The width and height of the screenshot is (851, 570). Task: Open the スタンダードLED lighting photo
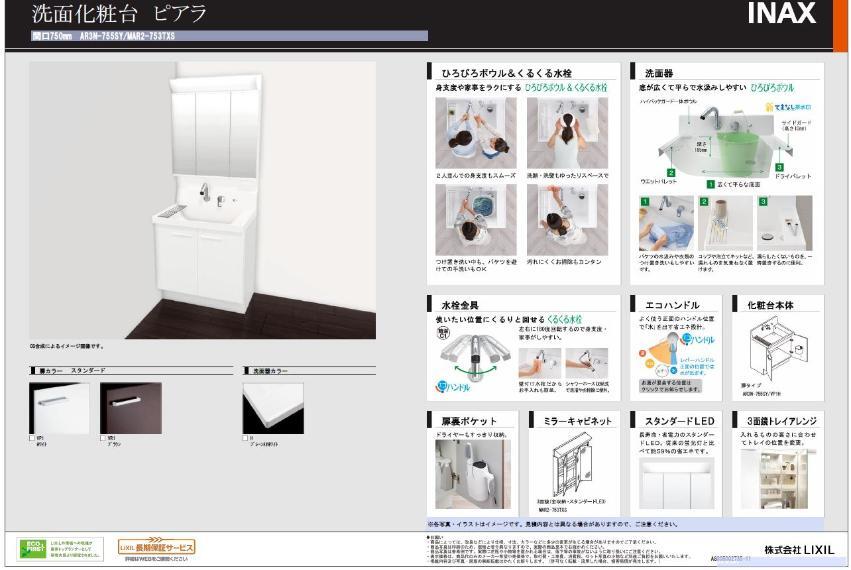click(676, 484)
